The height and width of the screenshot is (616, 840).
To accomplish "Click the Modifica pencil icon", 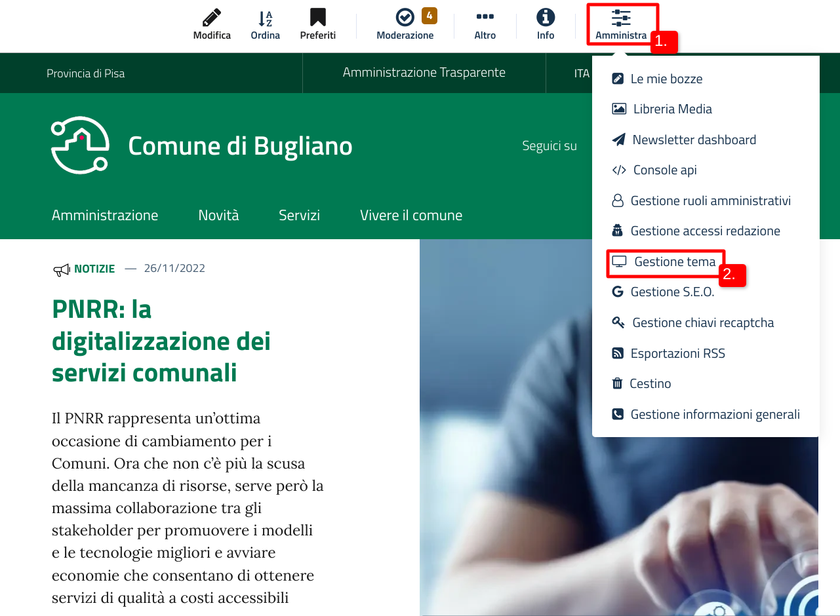I will coord(212,18).
